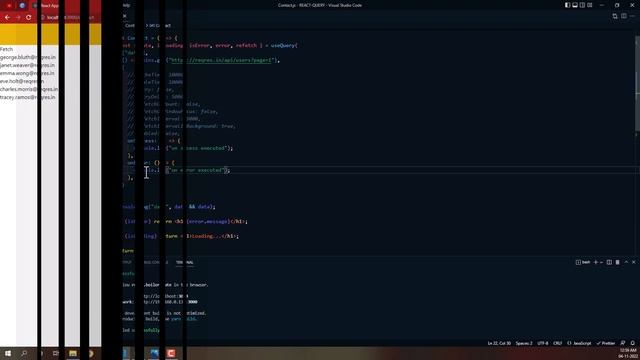Select UTF-8 encoding status item

click(x=542, y=343)
